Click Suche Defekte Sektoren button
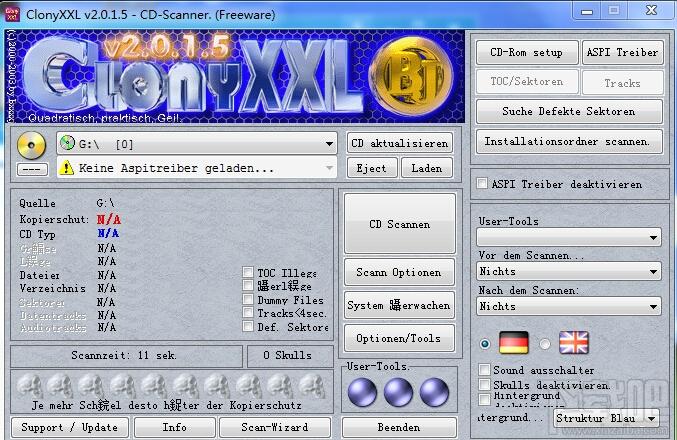The width and height of the screenshot is (677, 440). click(569, 111)
